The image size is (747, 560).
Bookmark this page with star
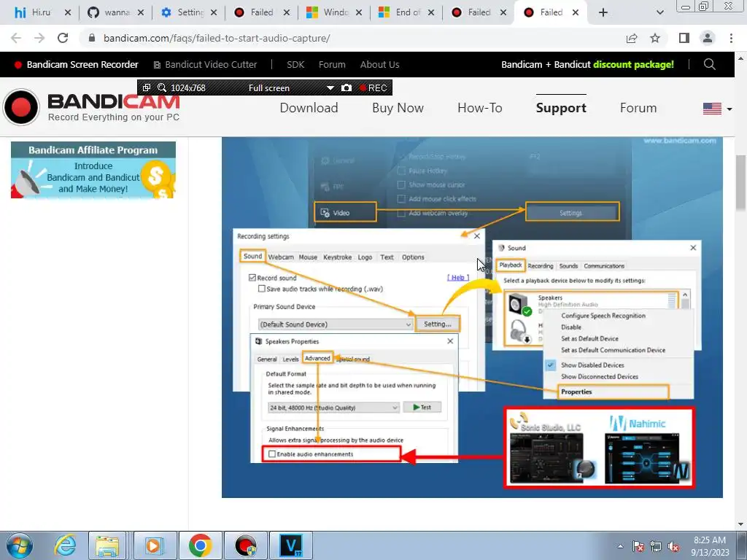click(655, 38)
